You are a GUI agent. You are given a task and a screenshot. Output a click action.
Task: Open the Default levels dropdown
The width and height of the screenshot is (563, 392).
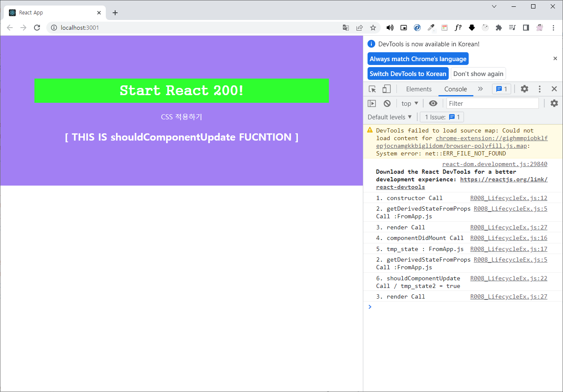tap(390, 117)
